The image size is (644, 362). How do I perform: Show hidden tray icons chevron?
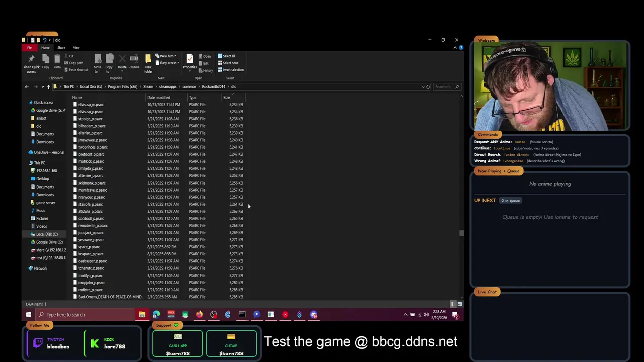tap(405, 315)
